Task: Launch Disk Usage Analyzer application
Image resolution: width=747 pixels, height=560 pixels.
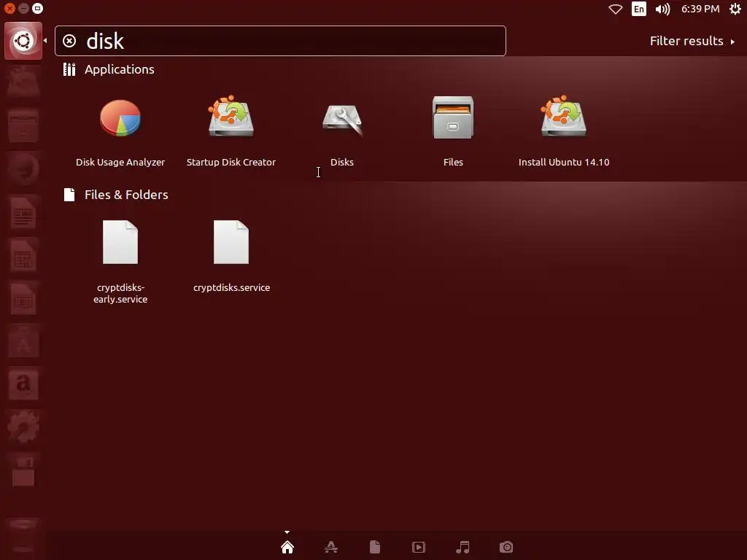Action: tap(120, 118)
